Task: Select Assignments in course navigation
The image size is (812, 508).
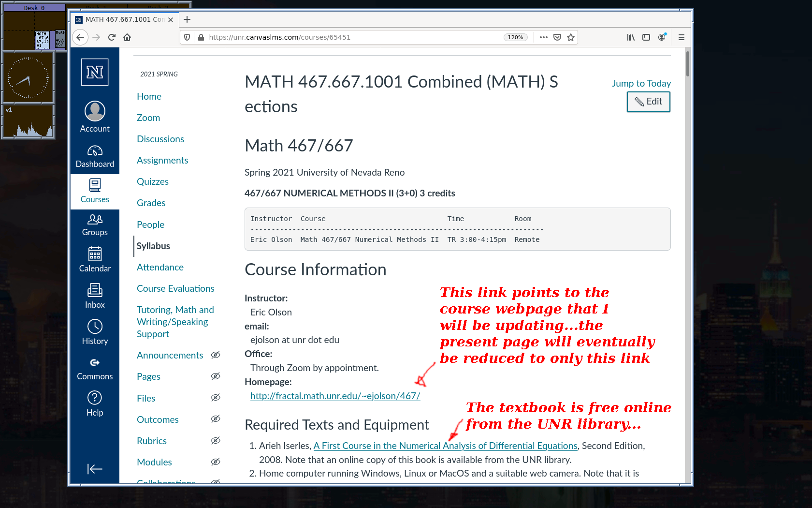Action: coord(162,160)
